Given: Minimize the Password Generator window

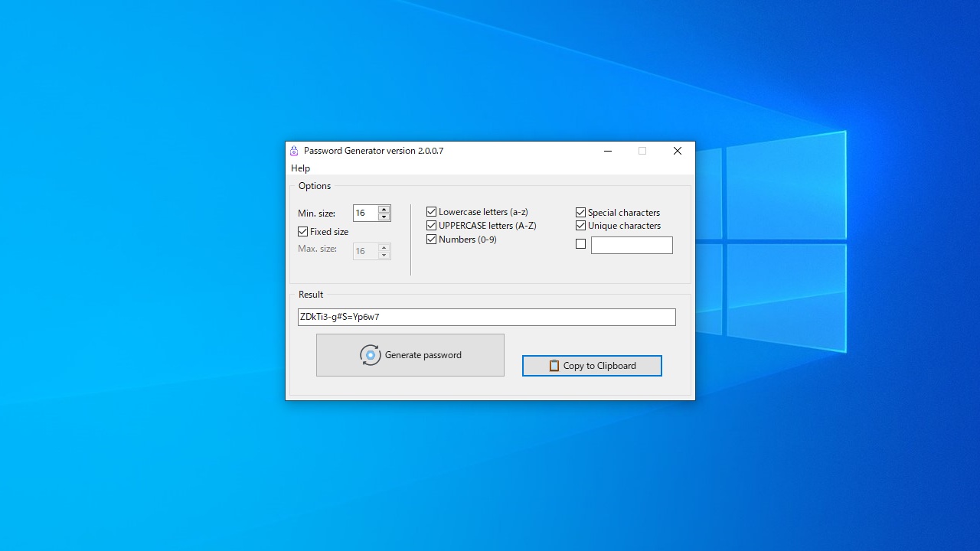Looking at the screenshot, I should (x=608, y=151).
